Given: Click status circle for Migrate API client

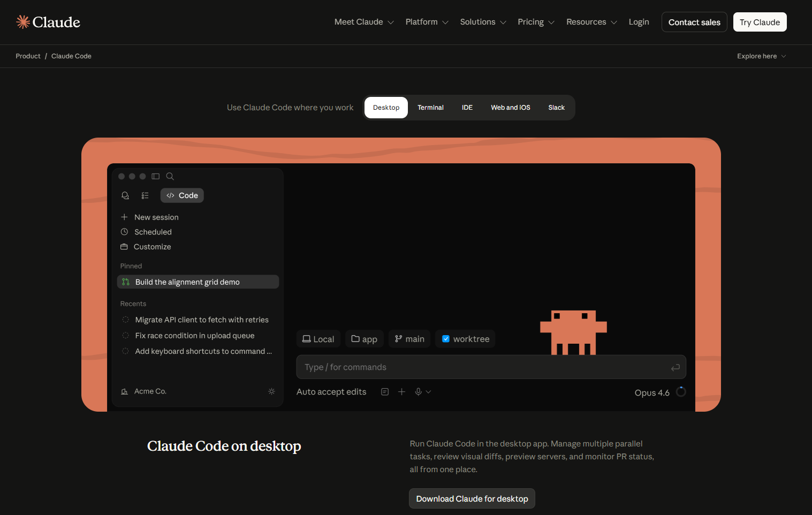Looking at the screenshot, I should pyautogui.click(x=125, y=320).
